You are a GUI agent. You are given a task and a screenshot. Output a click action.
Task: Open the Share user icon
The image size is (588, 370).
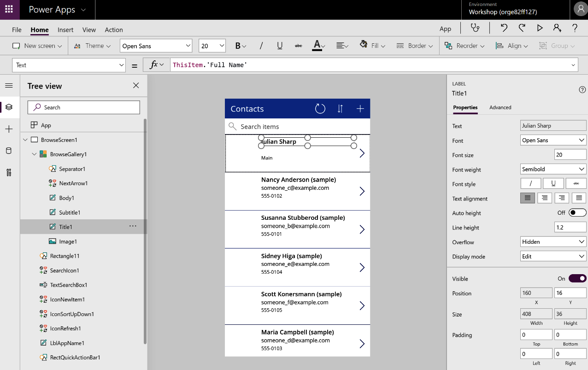pyautogui.click(x=557, y=28)
